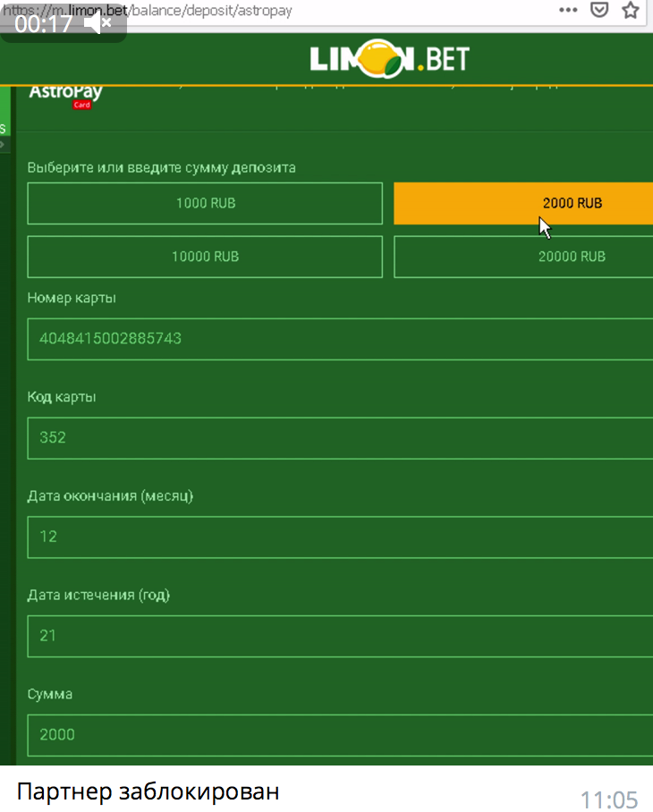Bookmark this page with the star icon
Viewport: 653px width, 812px height.
[631, 10]
